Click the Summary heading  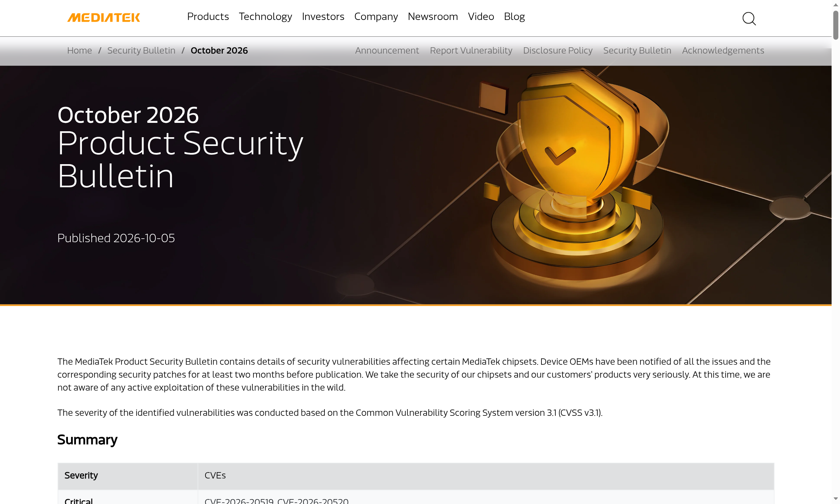click(x=87, y=440)
